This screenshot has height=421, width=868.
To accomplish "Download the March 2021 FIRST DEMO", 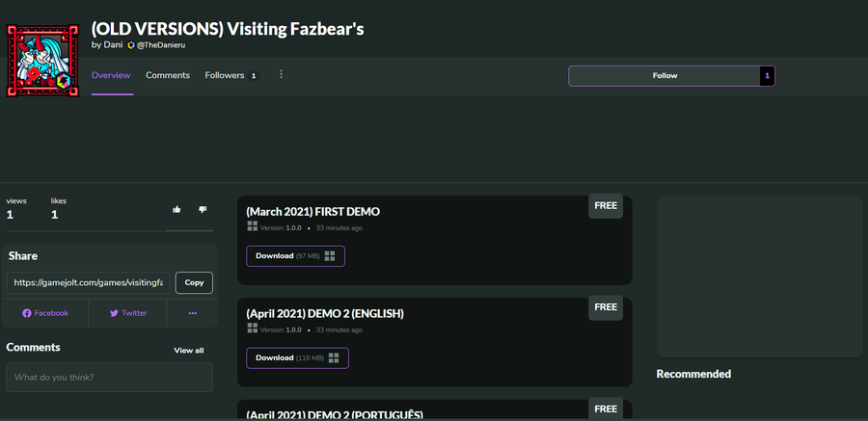I will point(295,256).
